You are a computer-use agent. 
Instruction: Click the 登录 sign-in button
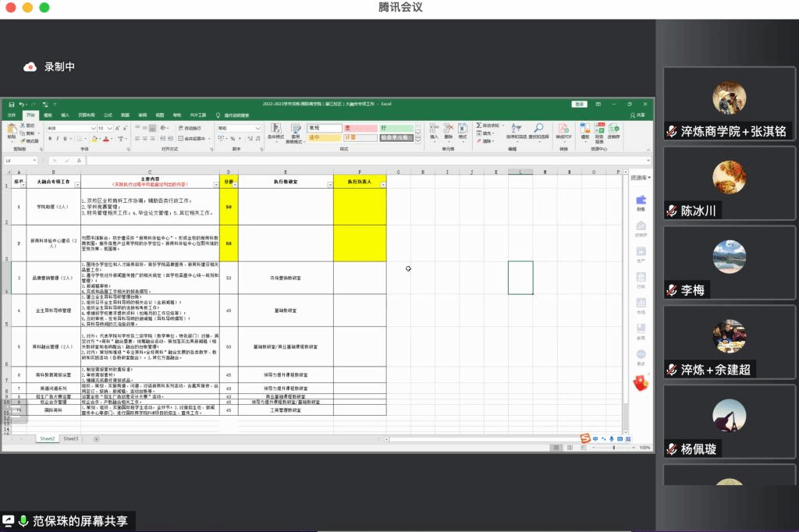[579, 104]
